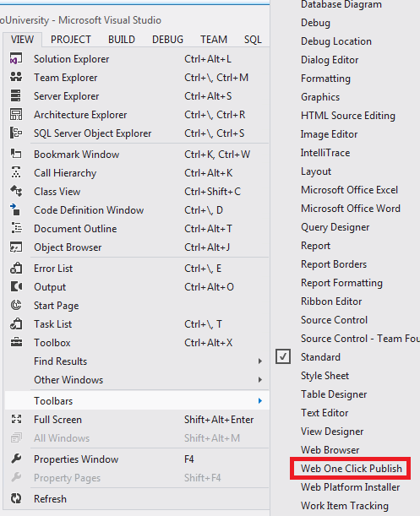Screen dimensions: 420x516
Task: Click the Document Outline icon
Action: (16, 228)
